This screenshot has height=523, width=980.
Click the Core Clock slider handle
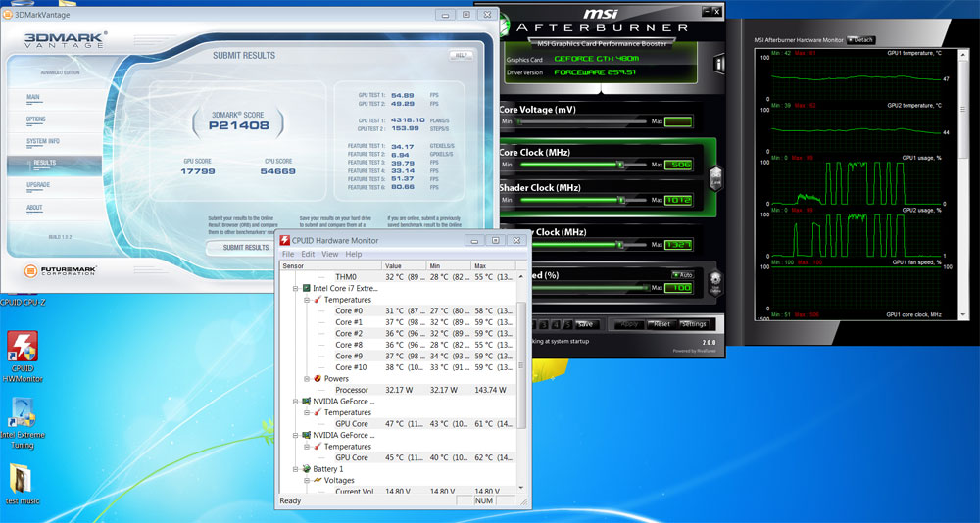point(620,165)
